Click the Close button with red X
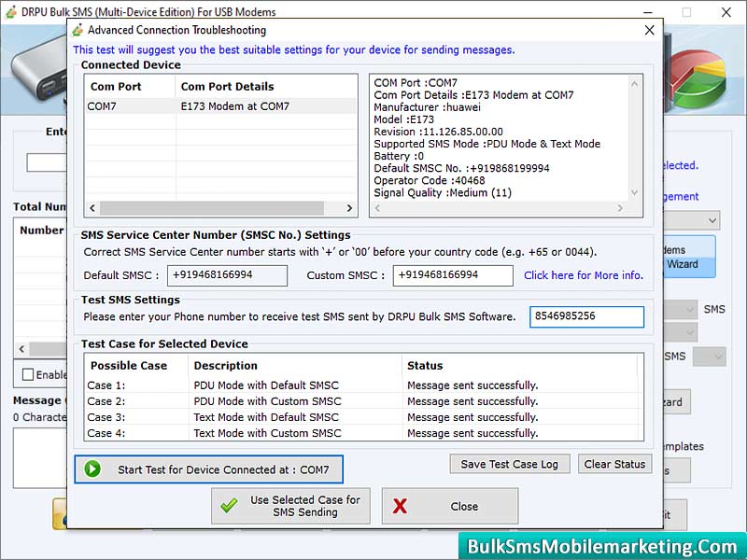The height and width of the screenshot is (560, 747). point(450,506)
